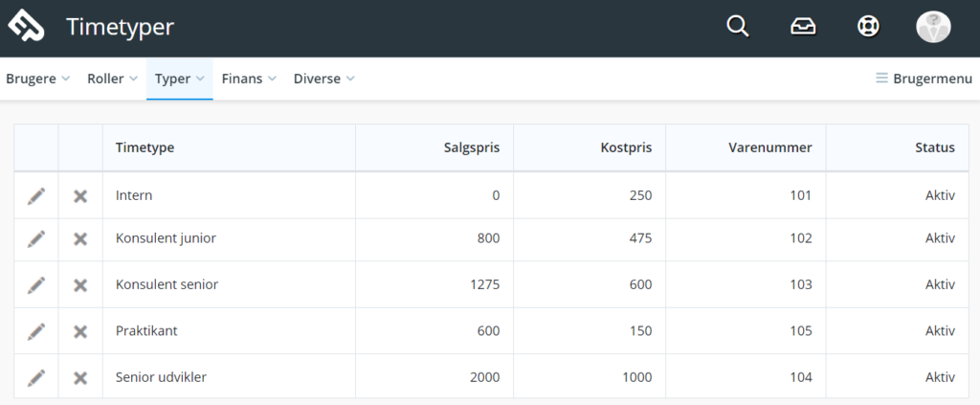Open the Diverse menu

click(x=323, y=79)
